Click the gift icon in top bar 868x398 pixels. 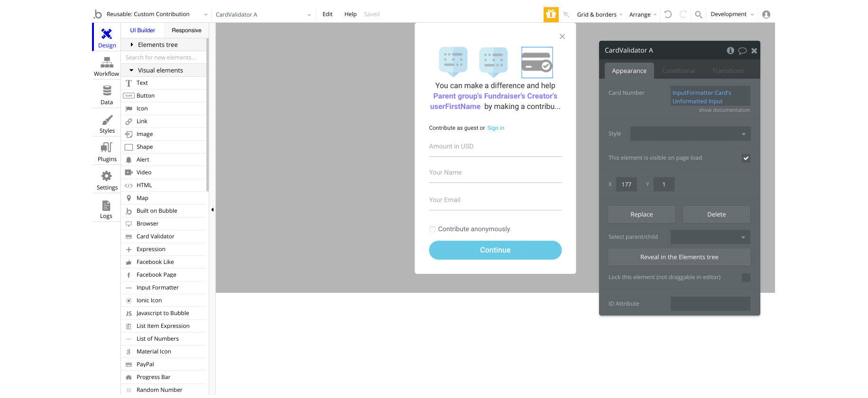pos(551,14)
